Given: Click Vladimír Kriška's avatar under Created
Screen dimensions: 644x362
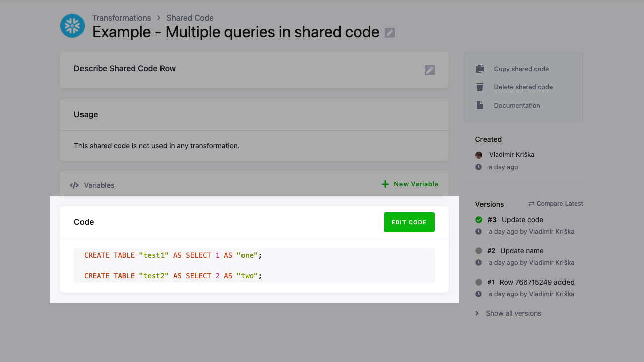Looking at the screenshot, I should point(479,155).
